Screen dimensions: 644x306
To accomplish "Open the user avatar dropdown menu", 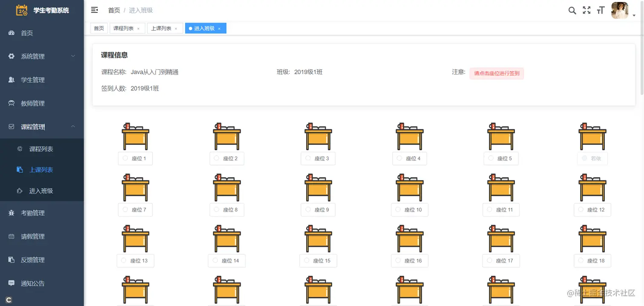I will [x=619, y=10].
